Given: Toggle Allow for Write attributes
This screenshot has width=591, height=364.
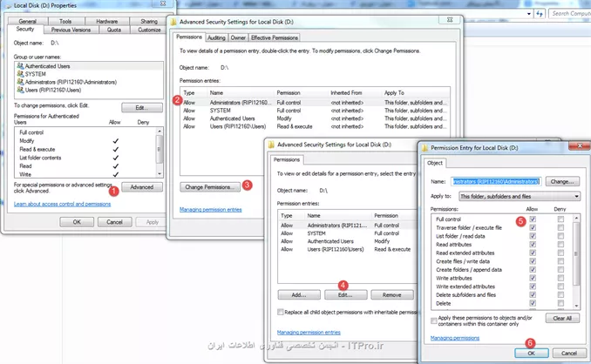Looking at the screenshot, I should [533, 278].
